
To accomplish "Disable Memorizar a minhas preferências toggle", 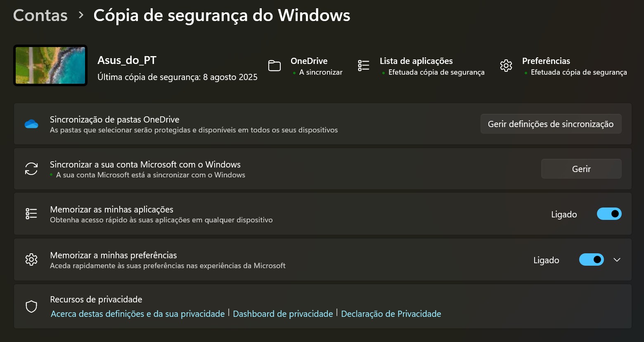I will pos(591,259).
